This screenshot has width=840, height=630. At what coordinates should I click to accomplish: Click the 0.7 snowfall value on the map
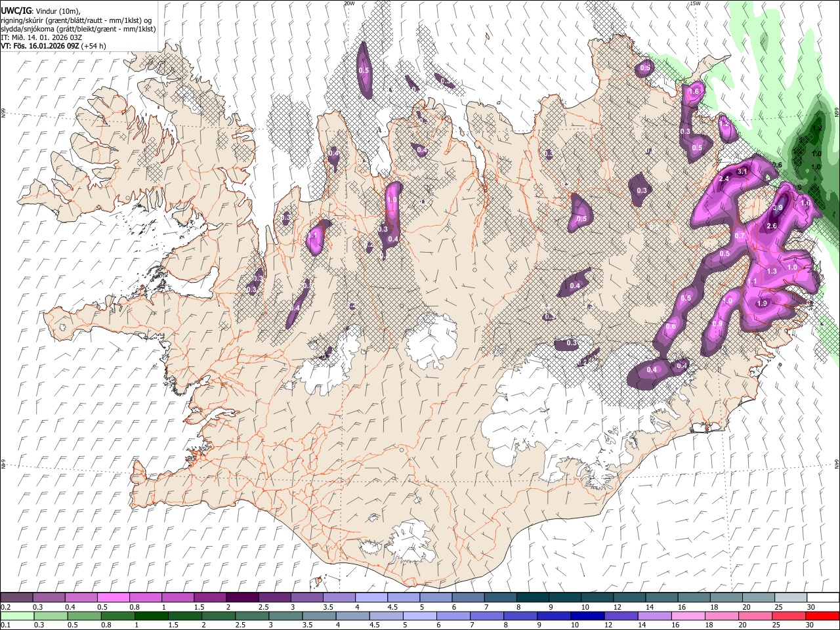(740, 236)
